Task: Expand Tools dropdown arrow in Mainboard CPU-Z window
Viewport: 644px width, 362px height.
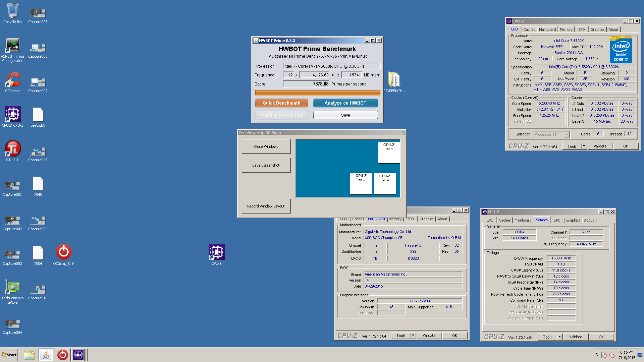Action: pyautogui.click(x=413, y=336)
